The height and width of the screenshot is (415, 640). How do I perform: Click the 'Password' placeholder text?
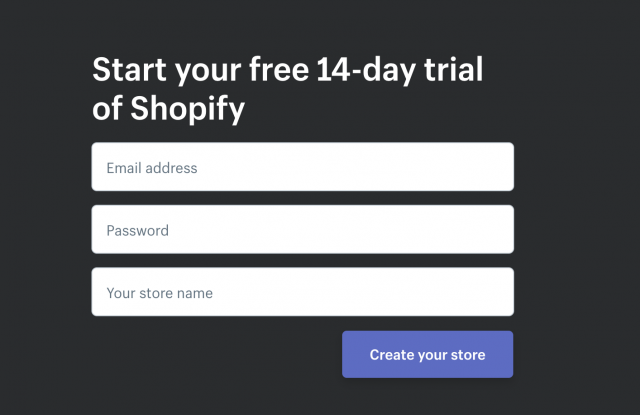[x=138, y=231]
